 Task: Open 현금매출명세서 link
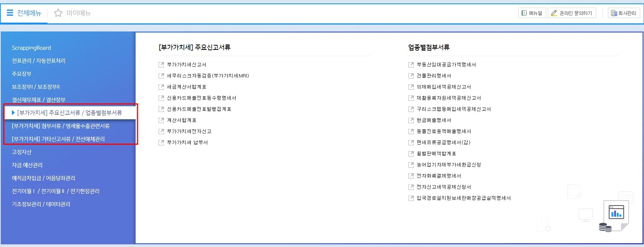(x=434, y=120)
